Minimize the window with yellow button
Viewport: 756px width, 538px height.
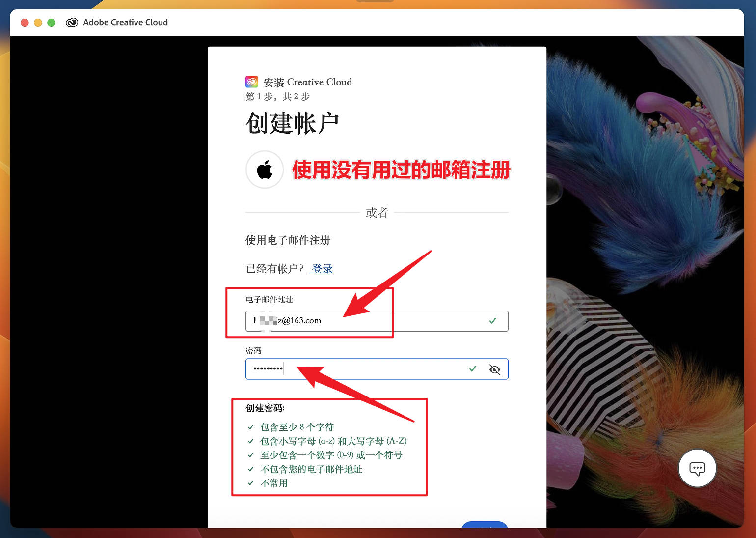click(x=38, y=23)
